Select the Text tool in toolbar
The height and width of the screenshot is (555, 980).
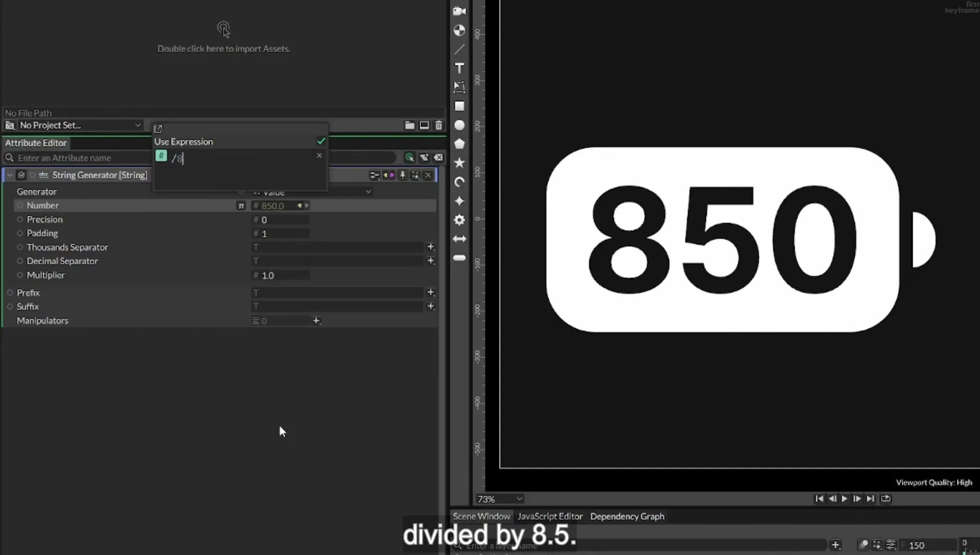point(459,68)
